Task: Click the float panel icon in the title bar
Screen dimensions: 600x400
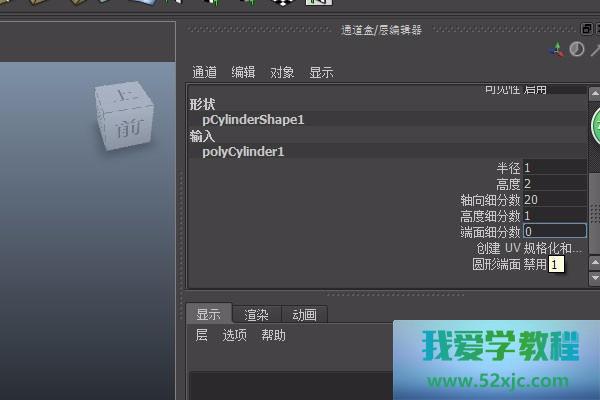Action: [587, 30]
